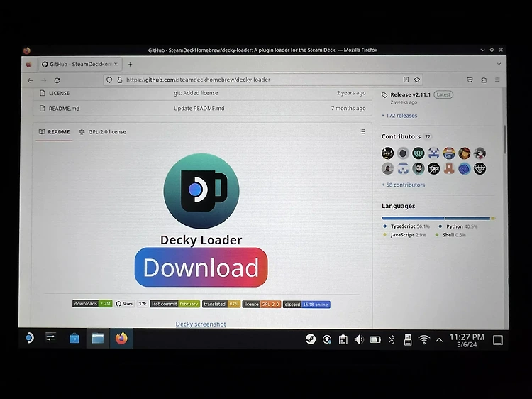This screenshot has width=532, height=399.
Task: Open the Dolphin file manager taskbar icon
Action: coord(98,339)
